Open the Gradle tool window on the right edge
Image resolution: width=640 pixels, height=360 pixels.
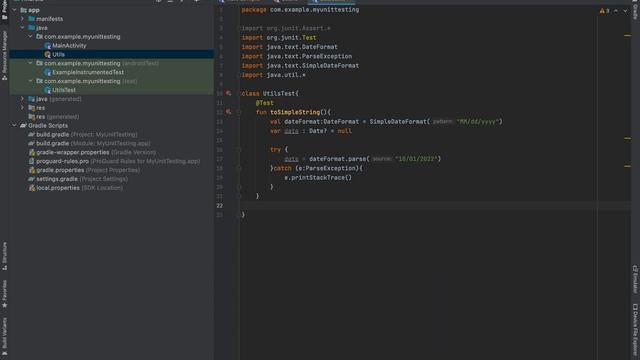tap(635, 10)
